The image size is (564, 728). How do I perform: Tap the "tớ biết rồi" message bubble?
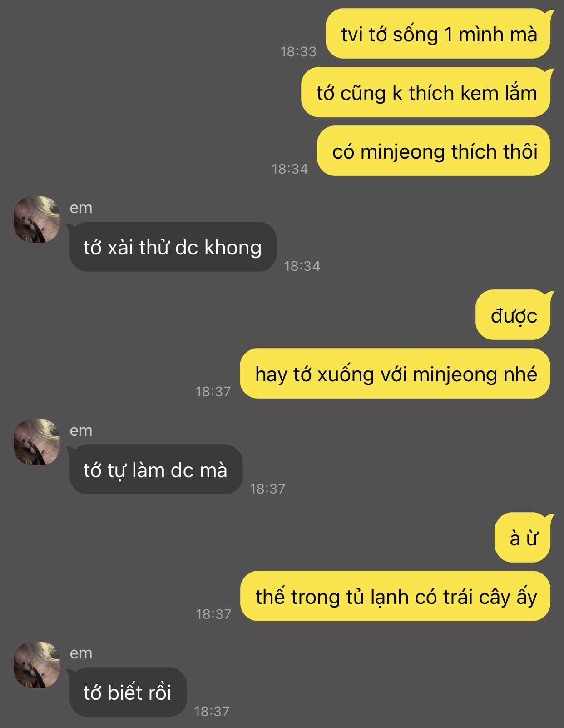(x=128, y=693)
